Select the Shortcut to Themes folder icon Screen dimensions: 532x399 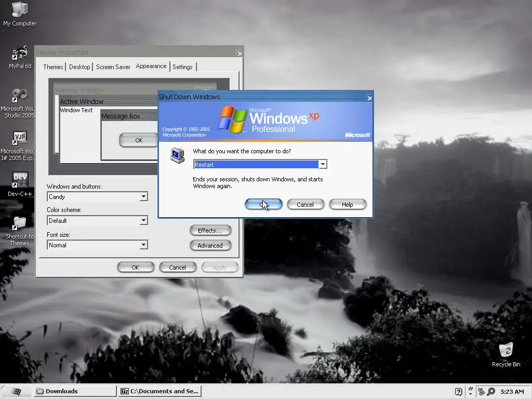19,231
